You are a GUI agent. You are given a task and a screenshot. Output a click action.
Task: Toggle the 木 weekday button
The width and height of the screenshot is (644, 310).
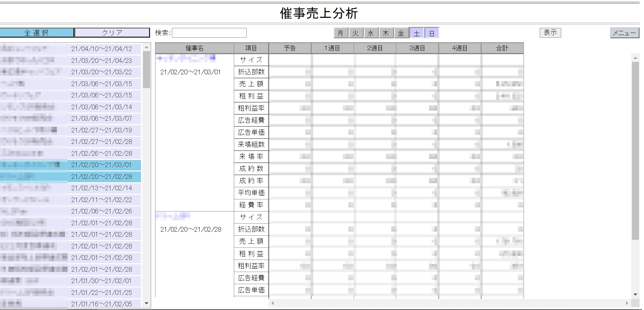pyautogui.click(x=386, y=33)
